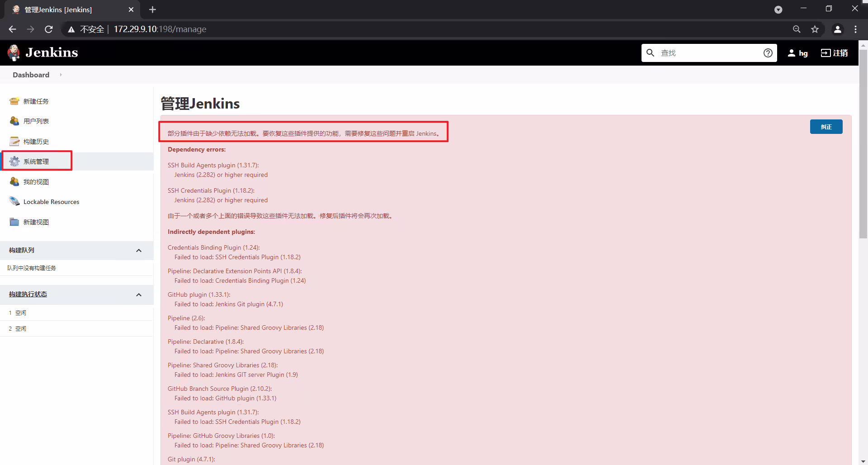This screenshot has height=465, width=868.
Task: Click the search help question mark icon
Action: [x=768, y=53]
